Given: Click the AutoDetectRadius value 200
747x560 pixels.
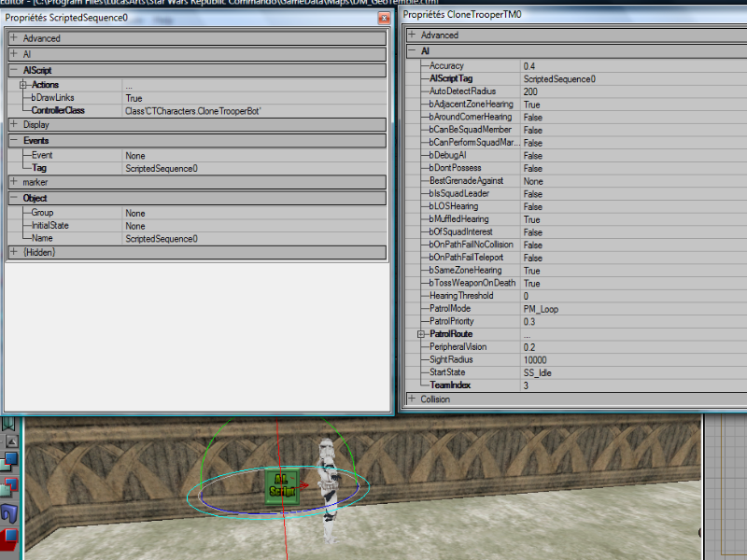Looking at the screenshot, I should click(x=530, y=91).
